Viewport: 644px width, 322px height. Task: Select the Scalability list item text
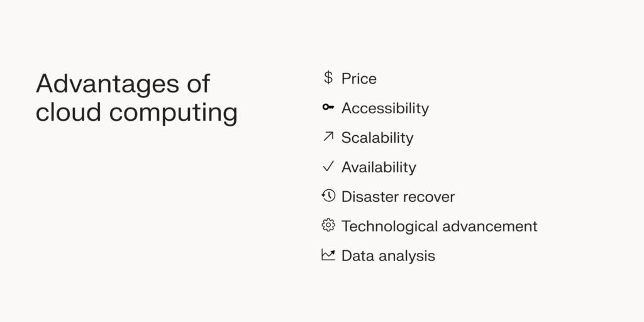click(x=377, y=138)
